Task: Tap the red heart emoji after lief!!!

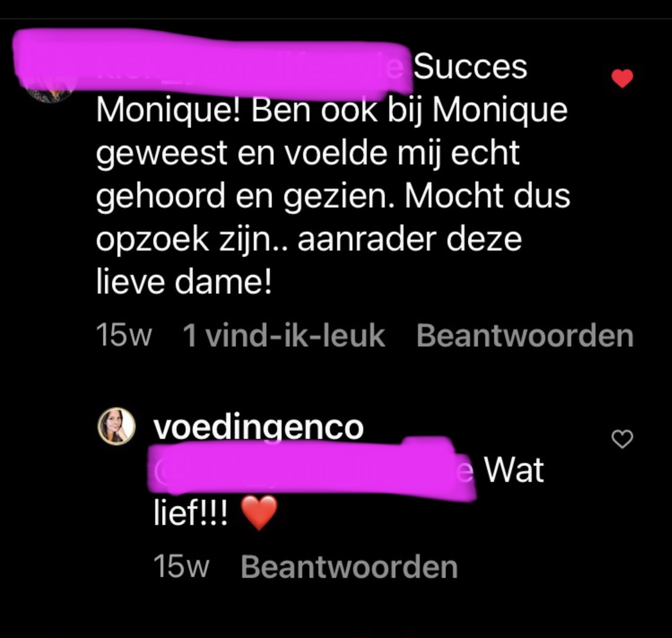Action: [259, 513]
